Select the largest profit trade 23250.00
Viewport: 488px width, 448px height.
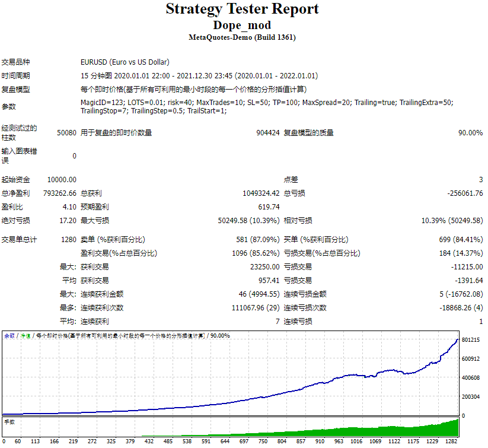[x=266, y=266]
